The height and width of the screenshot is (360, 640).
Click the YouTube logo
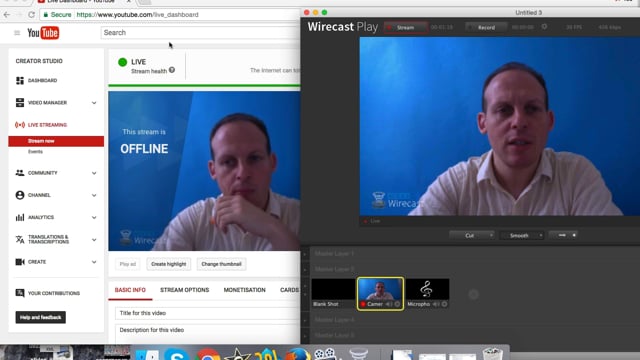tap(43, 33)
